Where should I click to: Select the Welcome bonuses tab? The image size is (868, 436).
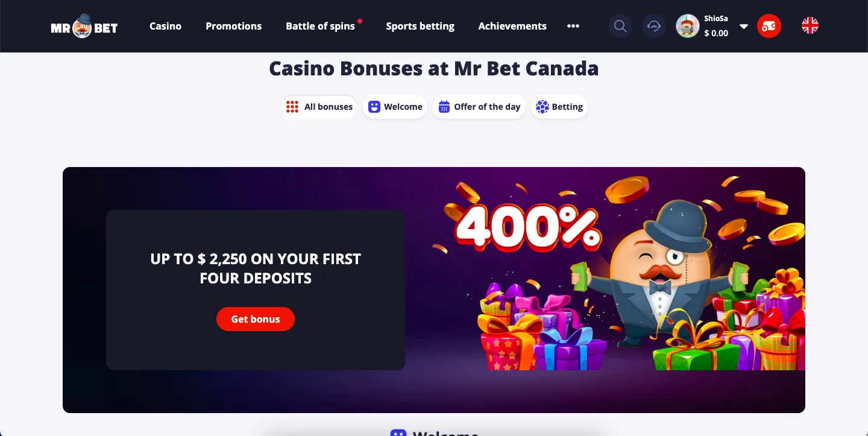coord(395,107)
